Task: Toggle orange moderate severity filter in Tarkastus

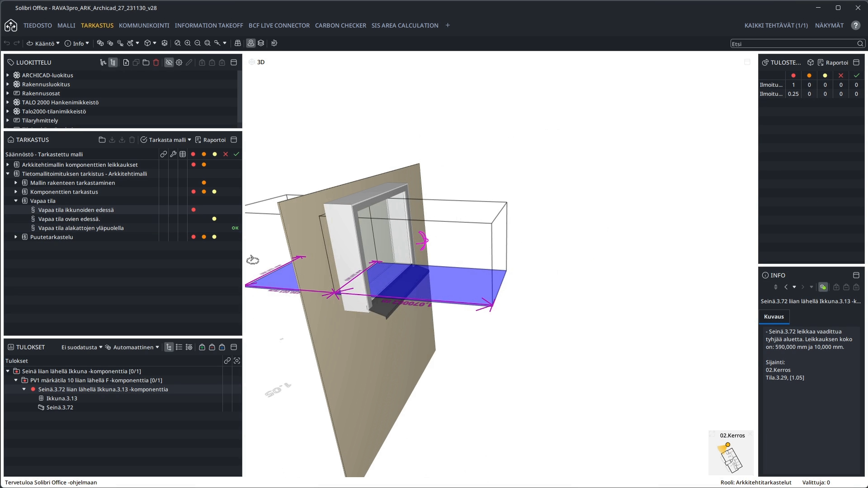Action: click(204, 154)
